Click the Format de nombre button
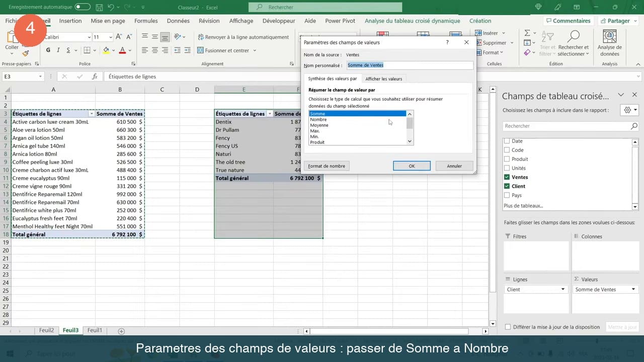Image resolution: width=644 pixels, height=362 pixels. click(327, 166)
